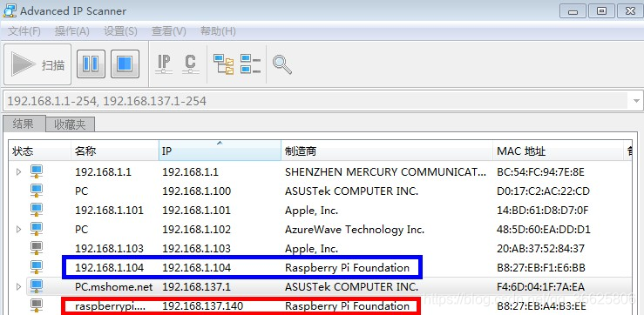Open IP range history dropdown arrow
The width and height of the screenshot is (644, 315).
637,101
